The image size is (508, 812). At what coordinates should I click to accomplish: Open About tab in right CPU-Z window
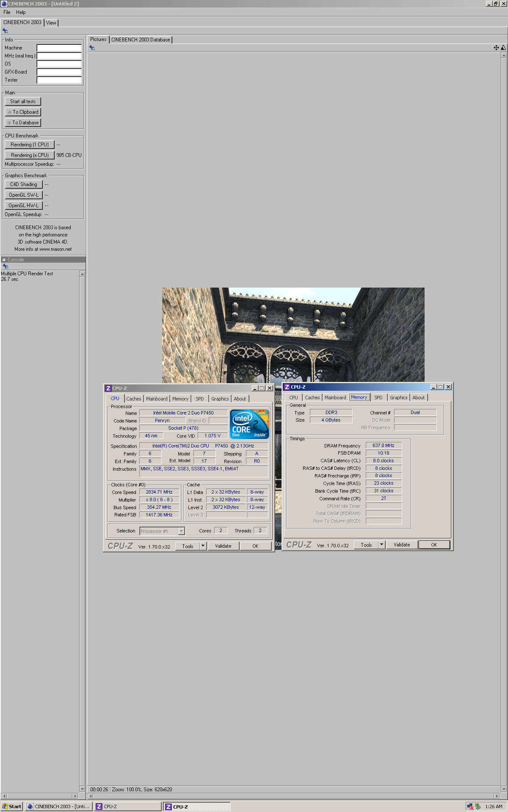(419, 398)
